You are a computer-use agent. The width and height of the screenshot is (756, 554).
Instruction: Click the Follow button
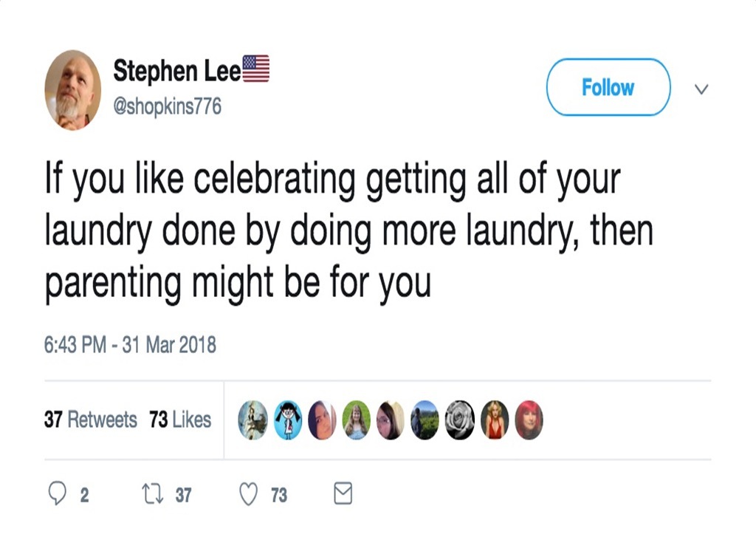click(x=607, y=86)
